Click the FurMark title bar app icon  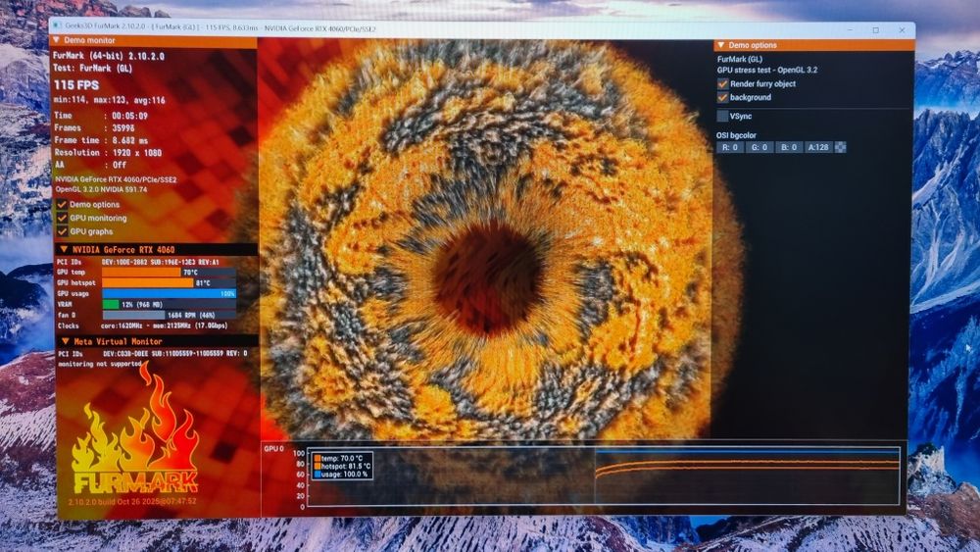(57, 26)
